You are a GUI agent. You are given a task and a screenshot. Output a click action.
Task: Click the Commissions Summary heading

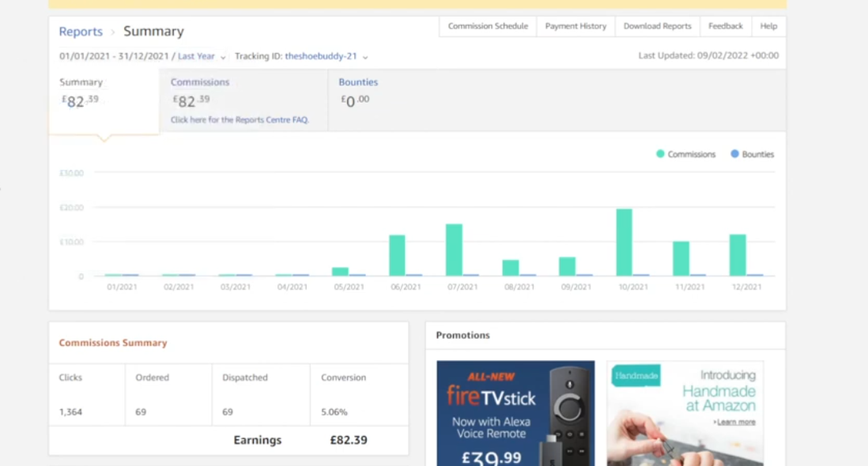coord(113,343)
